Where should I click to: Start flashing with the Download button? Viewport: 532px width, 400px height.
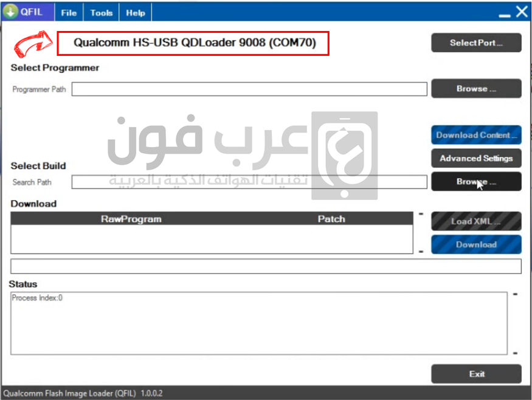(x=476, y=244)
